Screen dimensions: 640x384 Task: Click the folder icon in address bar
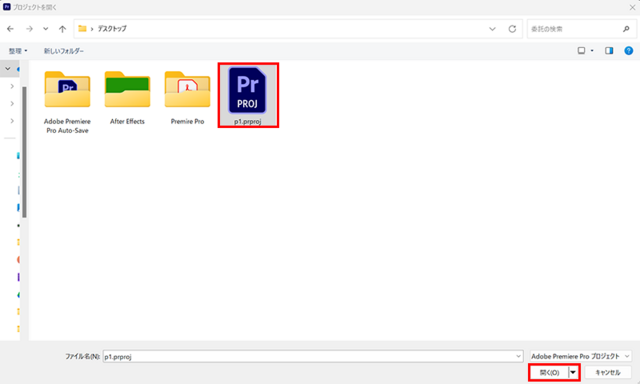click(x=82, y=29)
